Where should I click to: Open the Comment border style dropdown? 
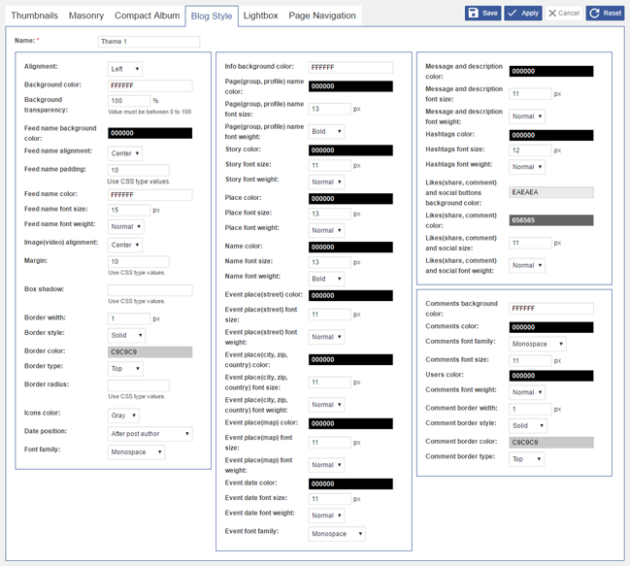click(x=528, y=425)
